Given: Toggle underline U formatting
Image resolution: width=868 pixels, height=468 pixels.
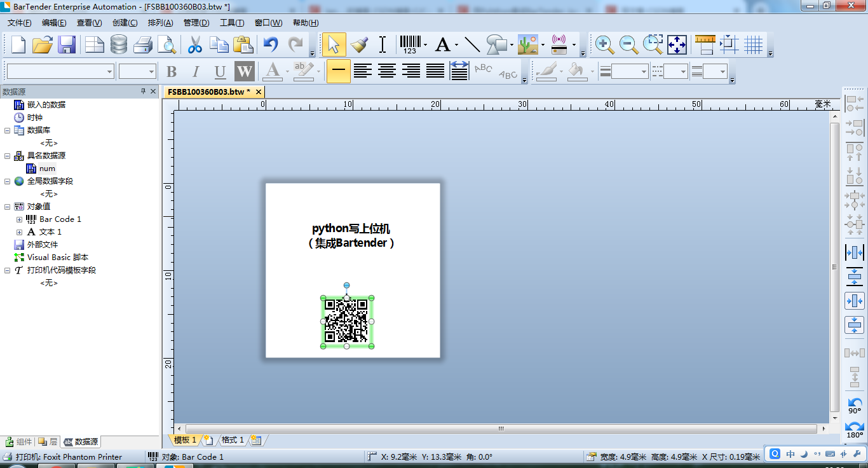Looking at the screenshot, I should tap(220, 71).
